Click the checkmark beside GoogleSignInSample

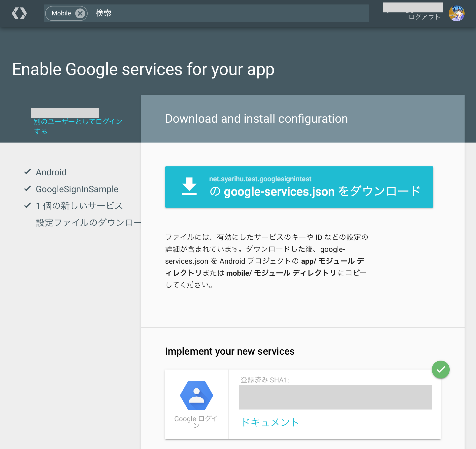pyautogui.click(x=27, y=188)
